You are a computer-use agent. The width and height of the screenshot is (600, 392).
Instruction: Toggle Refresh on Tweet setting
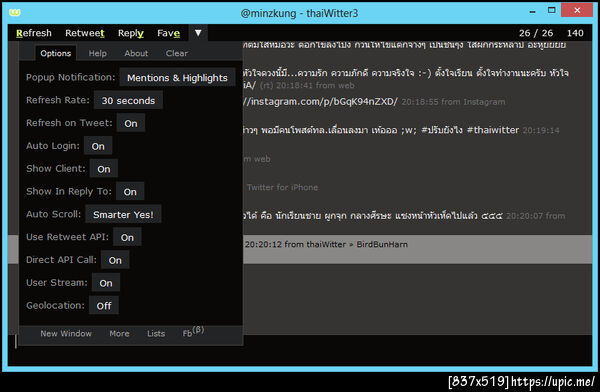(x=131, y=123)
